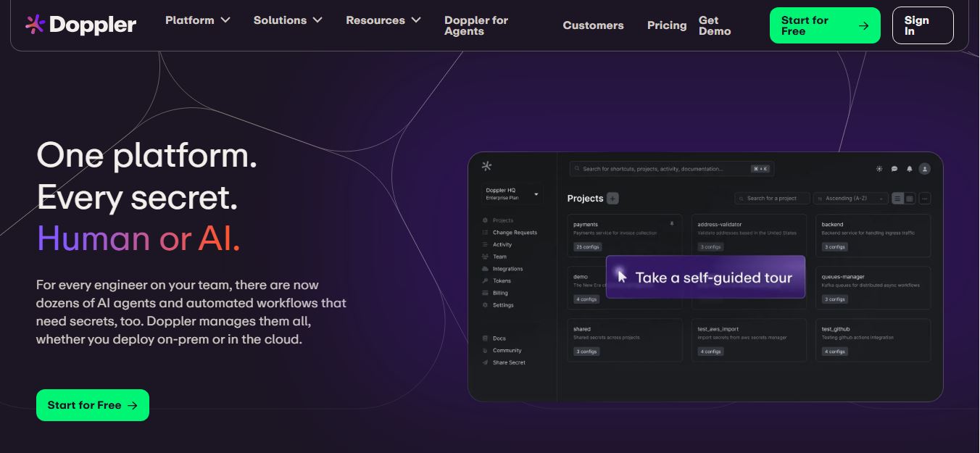Click the Start for Free button below the hero text

coord(93,405)
